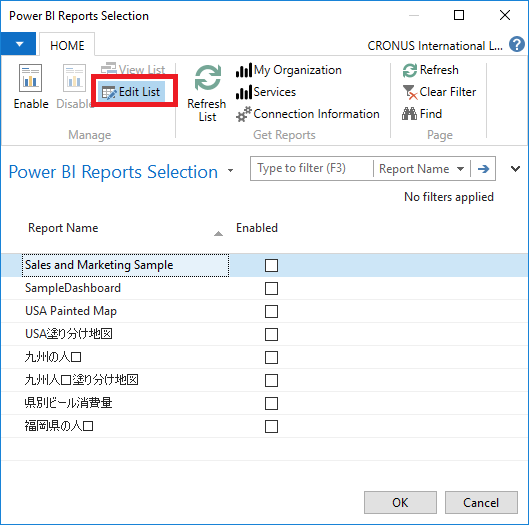Screen dimensions: 529x525
Task: Toggle Enabled checkbox for 県別ビール消費量
Action: (x=271, y=403)
